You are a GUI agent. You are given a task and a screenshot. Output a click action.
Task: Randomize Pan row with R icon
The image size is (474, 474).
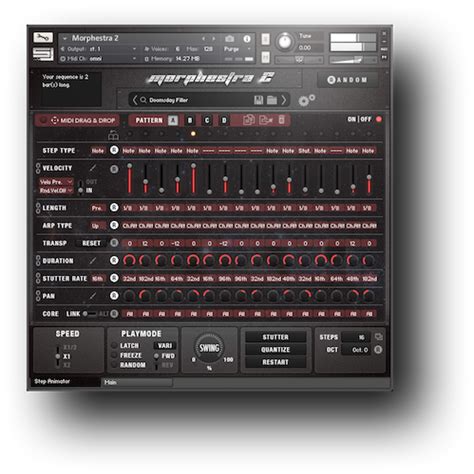click(x=114, y=295)
